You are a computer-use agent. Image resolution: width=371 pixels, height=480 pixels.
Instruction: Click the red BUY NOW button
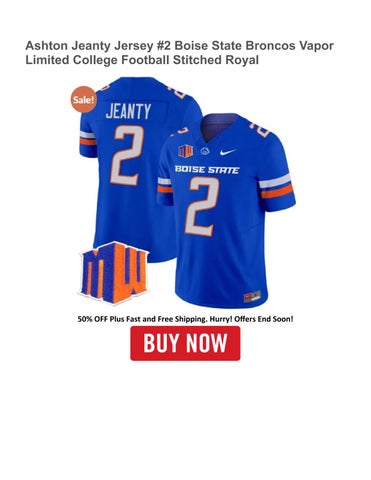coord(185,343)
